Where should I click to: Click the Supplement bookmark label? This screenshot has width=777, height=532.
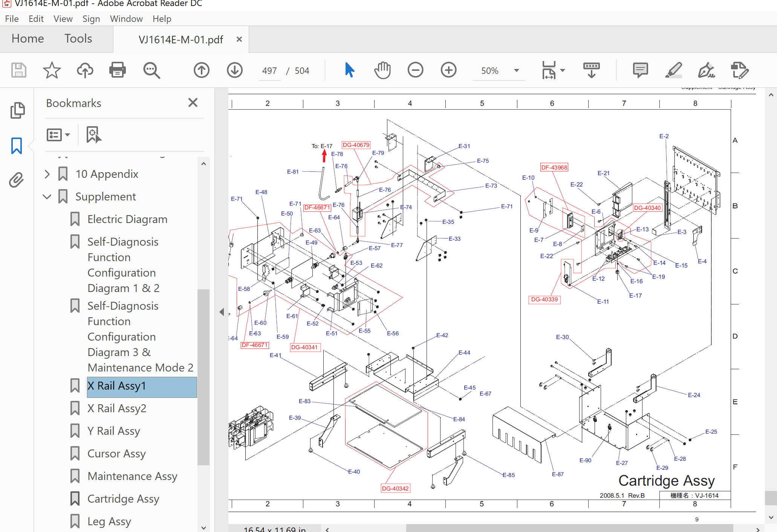[x=106, y=197]
